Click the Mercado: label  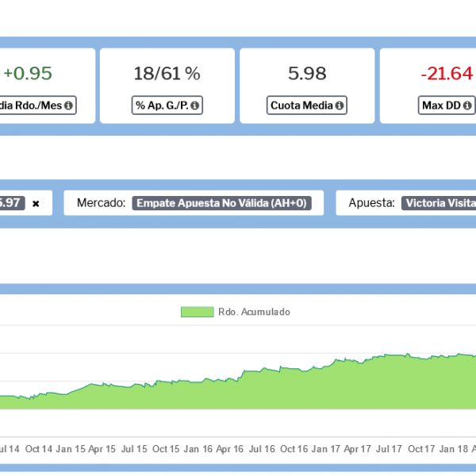pyautogui.click(x=101, y=203)
